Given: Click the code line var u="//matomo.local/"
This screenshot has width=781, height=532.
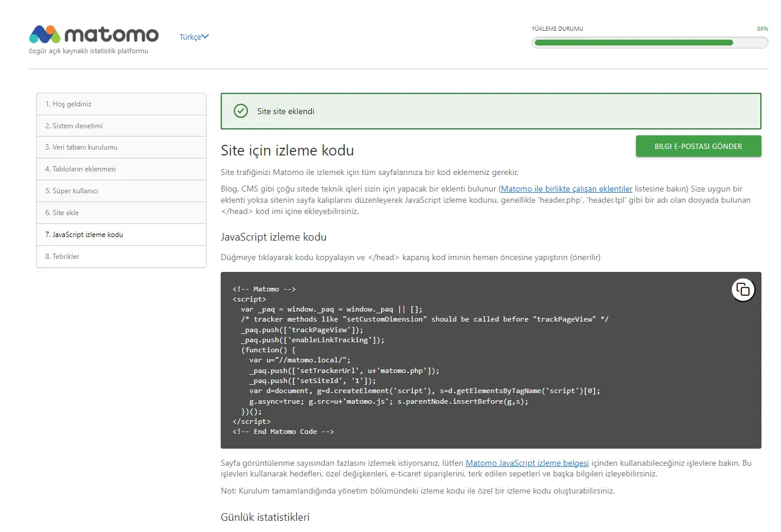Looking at the screenshot, I should (x=300, y=360).
